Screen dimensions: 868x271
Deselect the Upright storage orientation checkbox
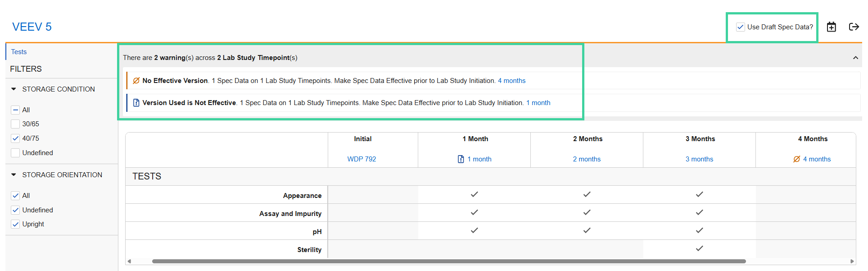pos(15,224)
